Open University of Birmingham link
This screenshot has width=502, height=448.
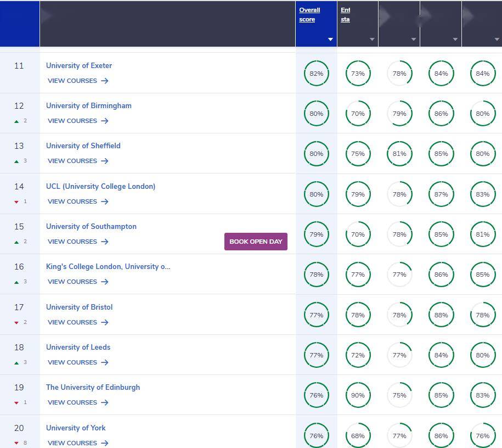89,105
